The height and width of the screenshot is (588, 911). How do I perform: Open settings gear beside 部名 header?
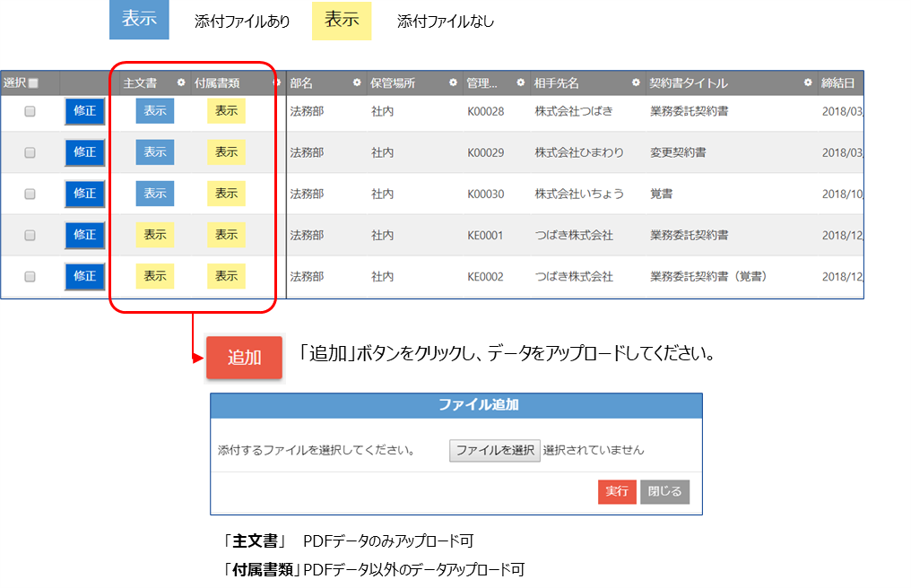[357, 83]
